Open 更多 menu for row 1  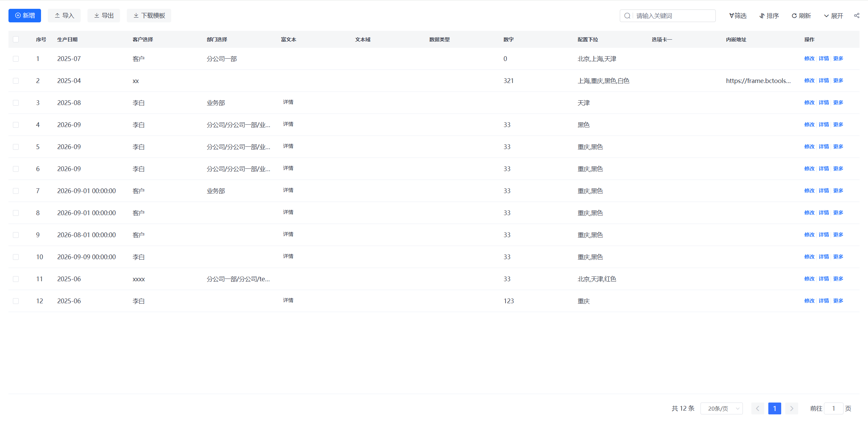(838, 59)
